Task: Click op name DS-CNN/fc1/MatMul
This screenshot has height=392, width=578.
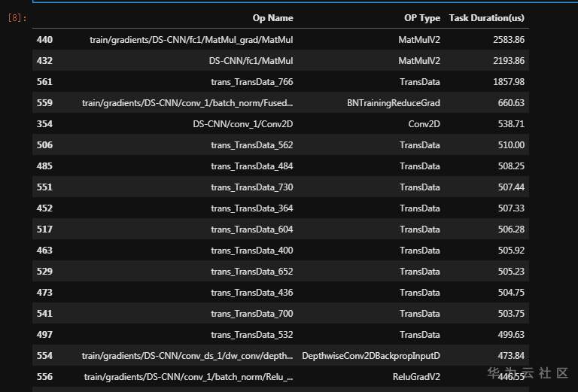Action: tap(251, 61)
